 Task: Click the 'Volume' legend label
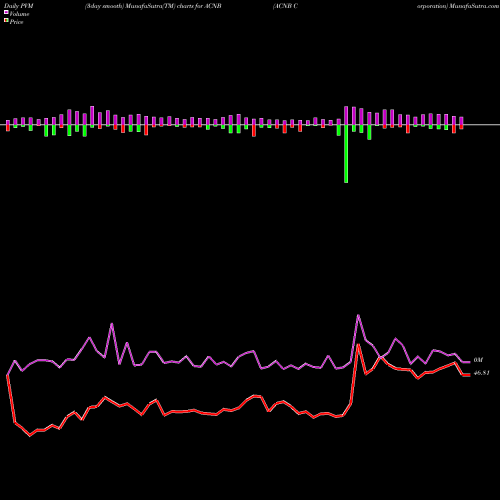tap(19, 14)
